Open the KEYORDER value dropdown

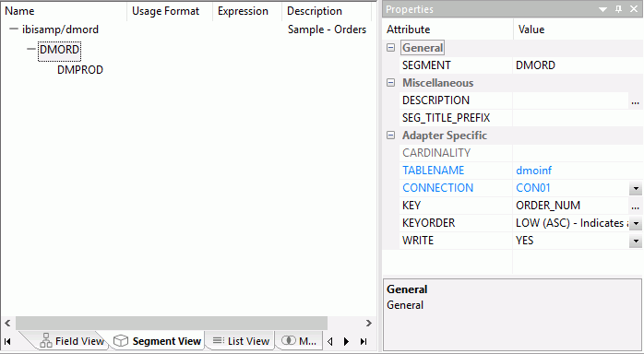pos(636,224)
